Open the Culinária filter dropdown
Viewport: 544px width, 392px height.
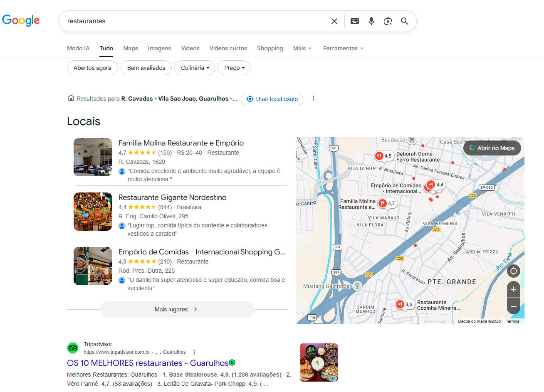click(194, 67)
